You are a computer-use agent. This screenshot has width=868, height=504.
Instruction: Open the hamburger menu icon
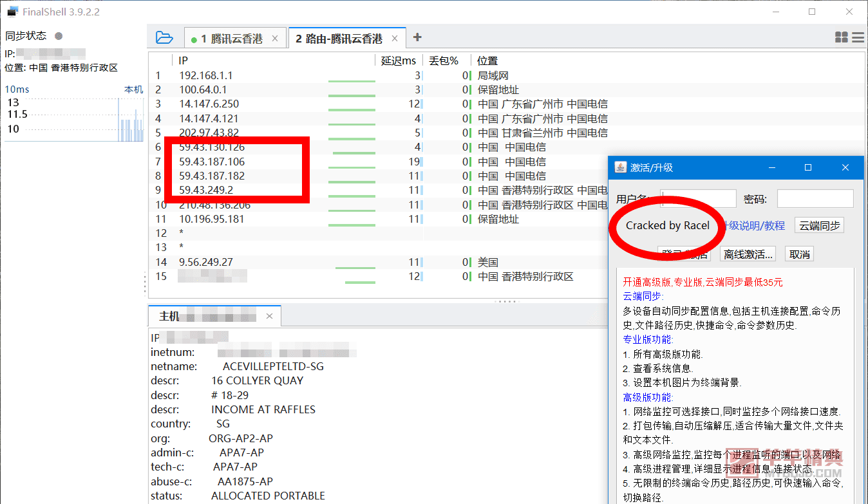click(x=858, y=38)
